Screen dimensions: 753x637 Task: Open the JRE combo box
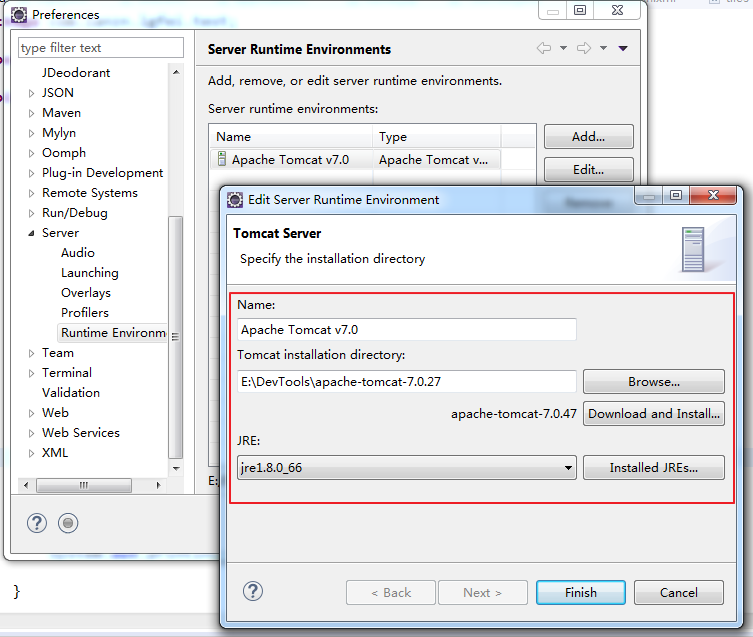tap(407, 467)
